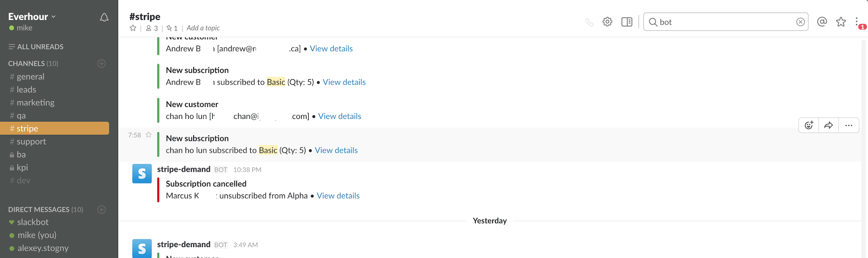Screen dimensions: 868x258
Task: Add a new channel with plus icon
Action: [x=101, y=64]
